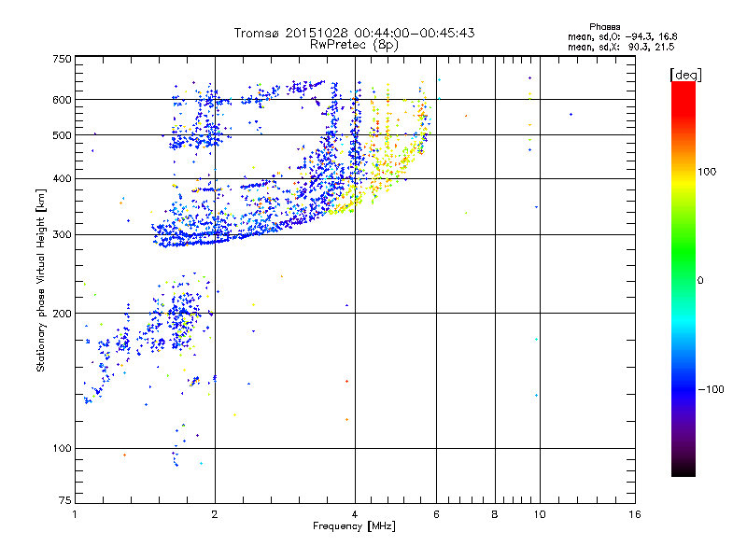Click the 16 tick on the frequency axis
Screen dimensions: 747x560
pyautogui.click(x=634, y=514)
